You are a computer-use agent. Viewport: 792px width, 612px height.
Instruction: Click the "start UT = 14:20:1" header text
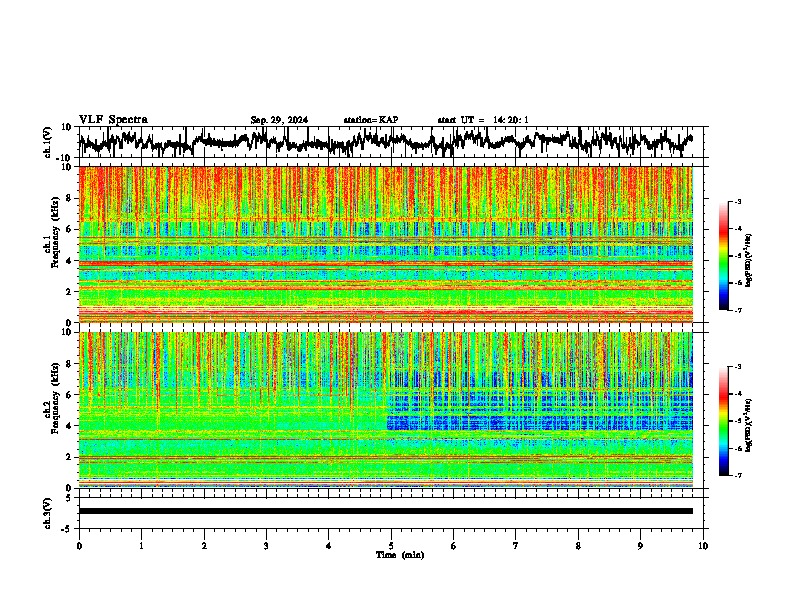pos(483,120)
